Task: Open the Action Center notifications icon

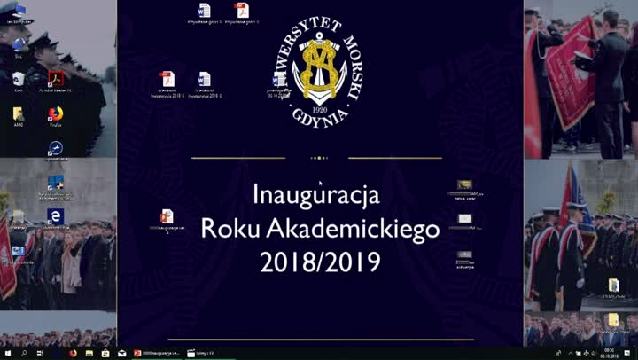Action: pyautogui.click(x=627, y=353)
